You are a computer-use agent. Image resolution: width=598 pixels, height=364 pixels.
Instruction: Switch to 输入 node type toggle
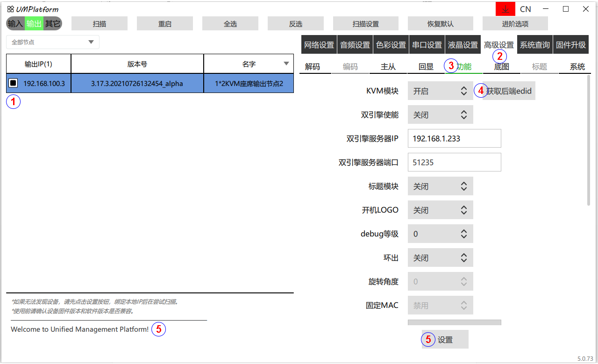[15, 23]
